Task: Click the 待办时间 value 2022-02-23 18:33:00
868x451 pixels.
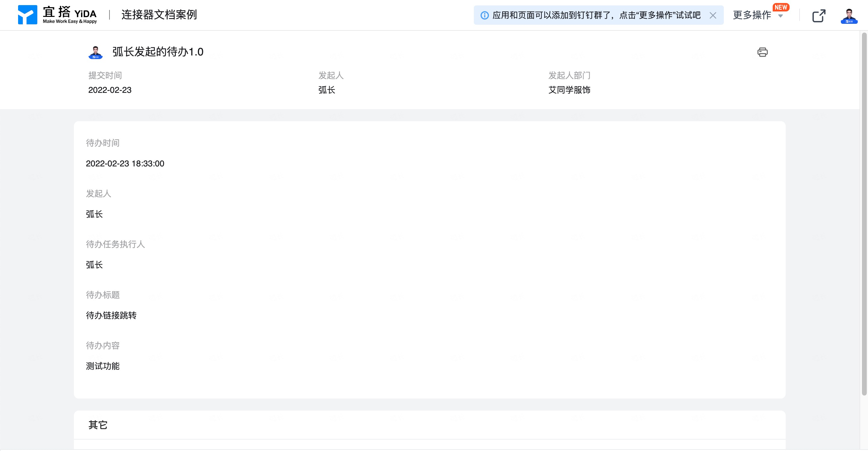Action: [125, 164]
